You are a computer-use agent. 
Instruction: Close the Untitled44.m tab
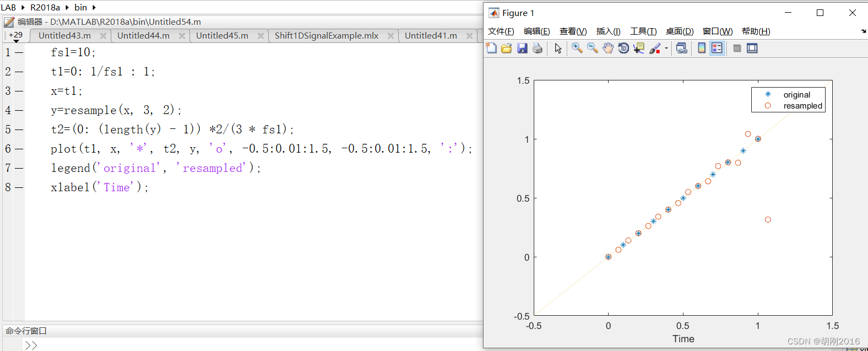pyautogui.click(x=182, y=36)
